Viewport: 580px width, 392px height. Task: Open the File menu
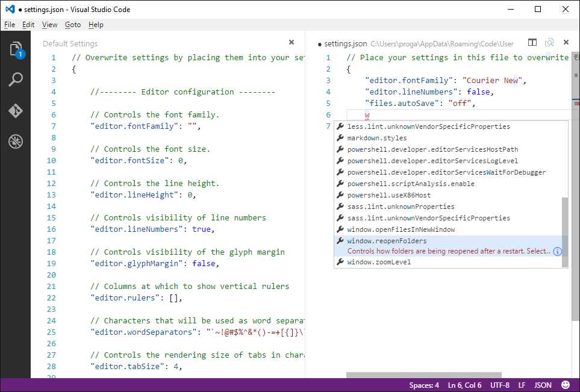[10, 25]
